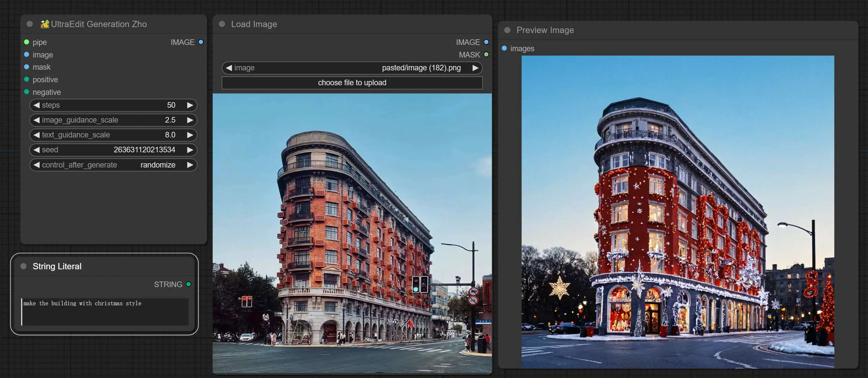Viewport: 868px width, 378px height.
Task: Decrease text_guidance_scale with left arrow
Action: tap(36, 135)
